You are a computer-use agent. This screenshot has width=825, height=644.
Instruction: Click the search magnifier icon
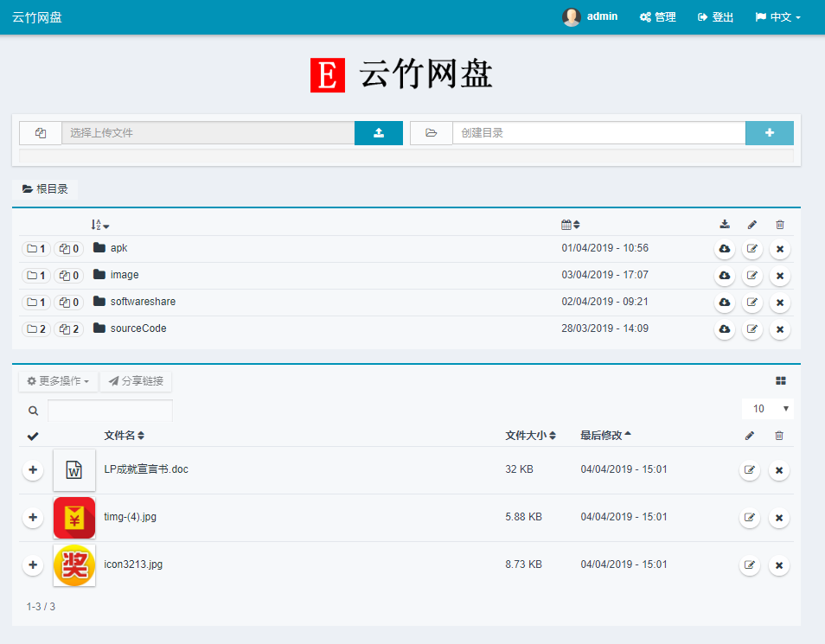[x=33, y=410]
